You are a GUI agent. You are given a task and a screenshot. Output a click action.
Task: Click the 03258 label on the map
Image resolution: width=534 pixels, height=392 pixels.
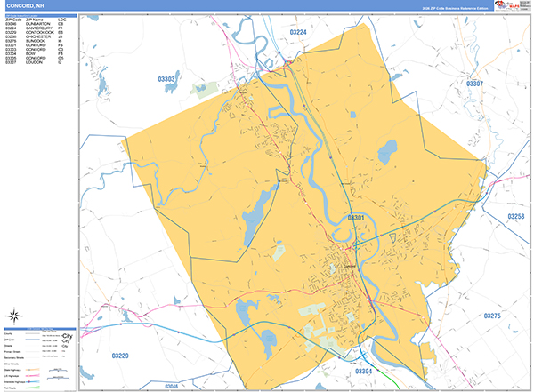tap(516, 216)
